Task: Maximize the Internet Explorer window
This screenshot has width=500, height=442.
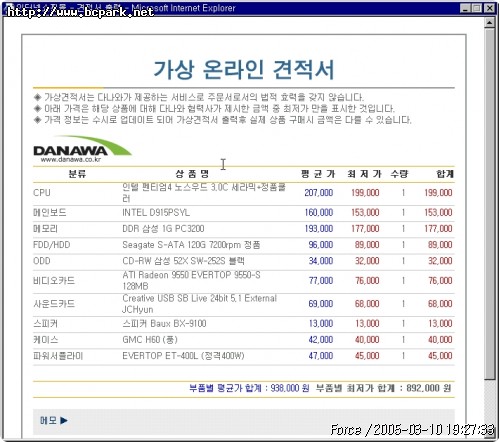Action: click(x=477, y=8)
